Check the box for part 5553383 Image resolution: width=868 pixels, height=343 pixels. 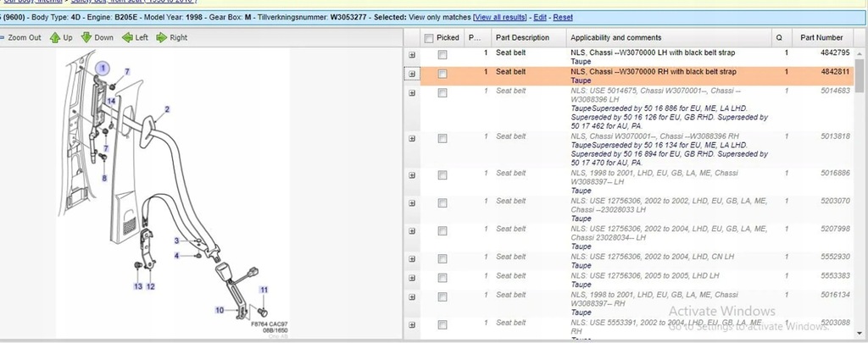pos(442,278)
